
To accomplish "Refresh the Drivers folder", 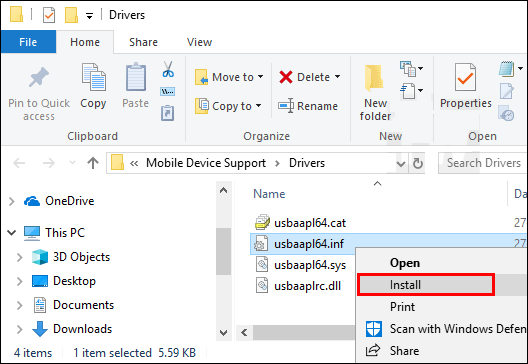I will (x=418, y=164).
